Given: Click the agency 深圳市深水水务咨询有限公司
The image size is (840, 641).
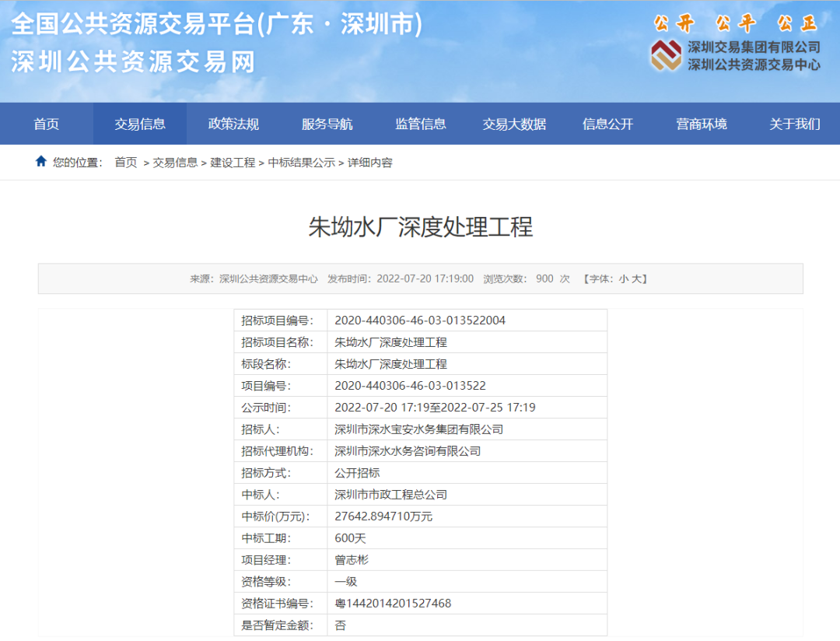Looking at the screenshot, I should [x=408, y=451].
